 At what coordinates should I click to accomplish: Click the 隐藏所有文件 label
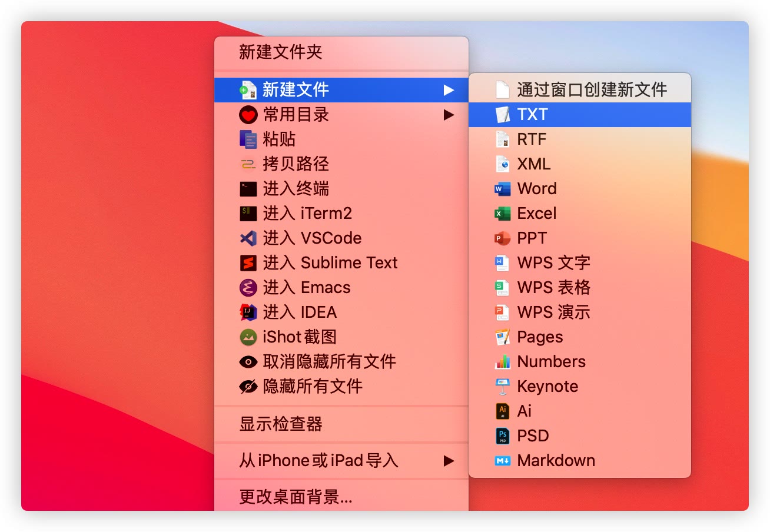coord(313,387)
